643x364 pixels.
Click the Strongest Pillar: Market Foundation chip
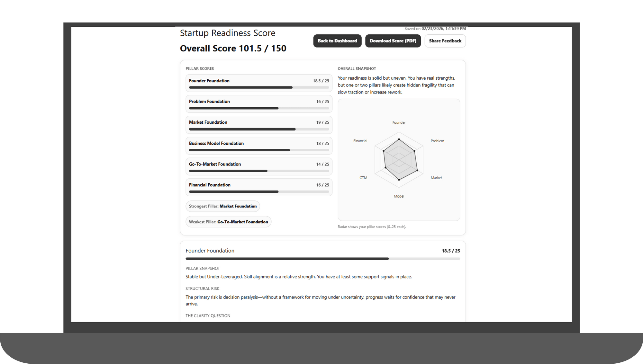point(223,206)
